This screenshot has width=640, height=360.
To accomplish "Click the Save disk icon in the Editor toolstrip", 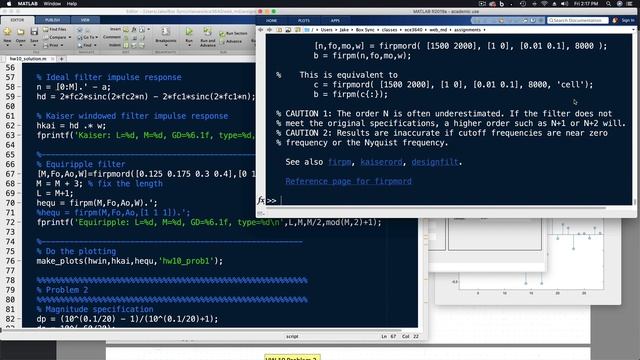I will tap(34, 32).
